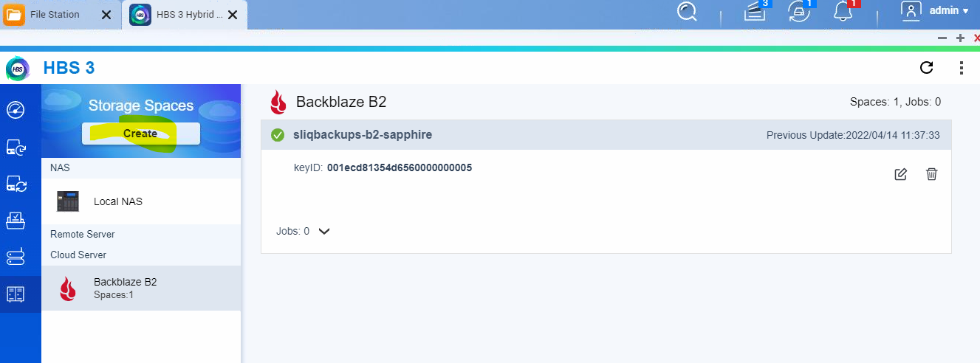Open the Jobs sidebar icon
Screen dimensions: 980x363
[x=16, y=220]
